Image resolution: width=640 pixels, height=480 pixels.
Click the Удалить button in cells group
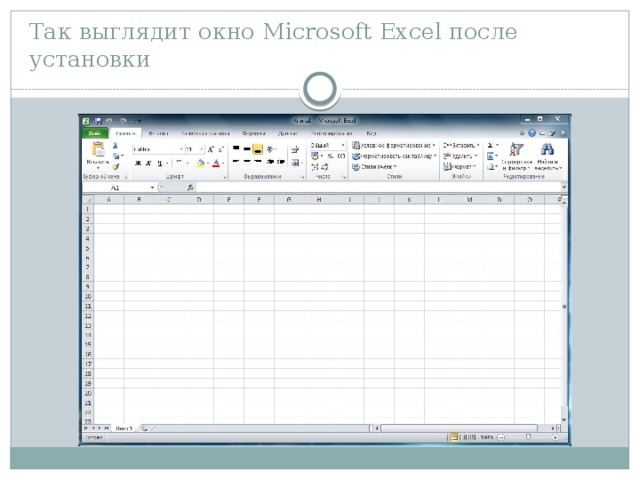point(460,156)
